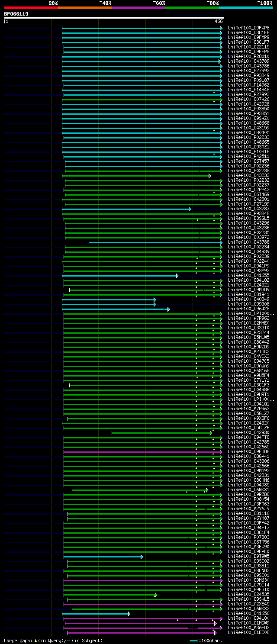Open hit UniRef100_P27199
Image resolution: width=277 pixels, height=644 pixels.
point(248,204)
